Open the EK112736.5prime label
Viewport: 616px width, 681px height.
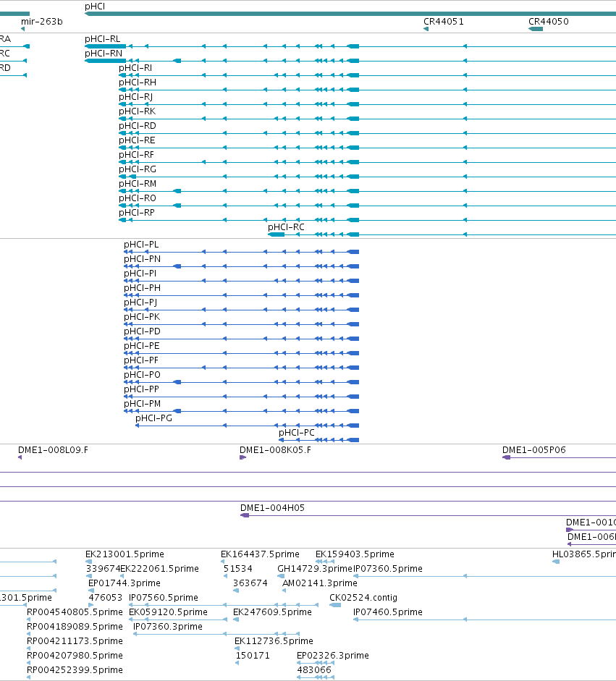pyautogui.click(x=274, y=641)
